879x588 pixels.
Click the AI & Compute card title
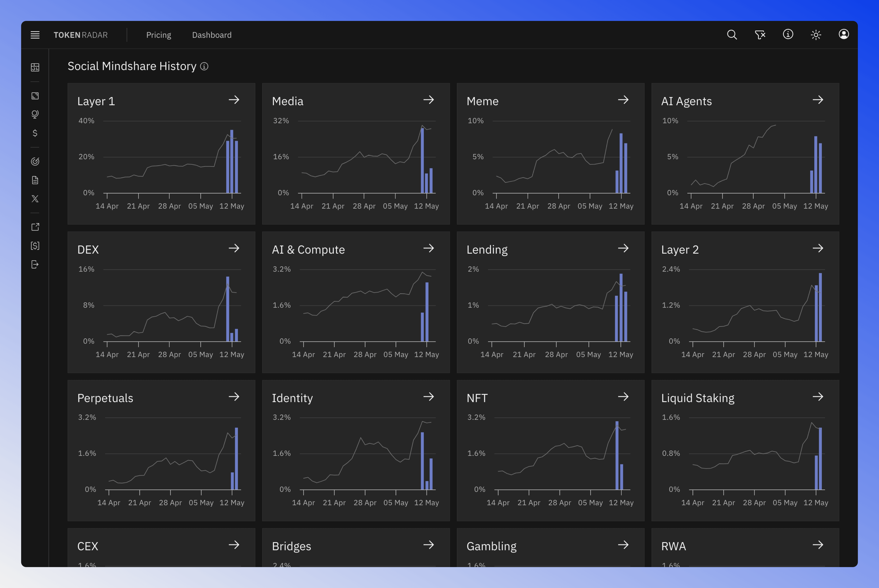click(x=308, y=250)
